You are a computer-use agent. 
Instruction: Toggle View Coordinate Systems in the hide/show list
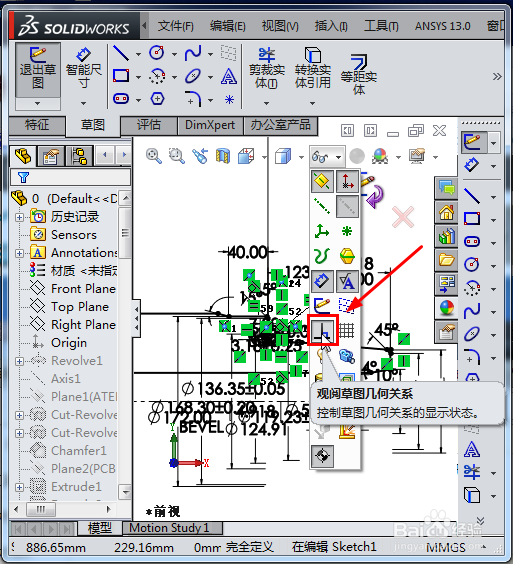point(322,231)
